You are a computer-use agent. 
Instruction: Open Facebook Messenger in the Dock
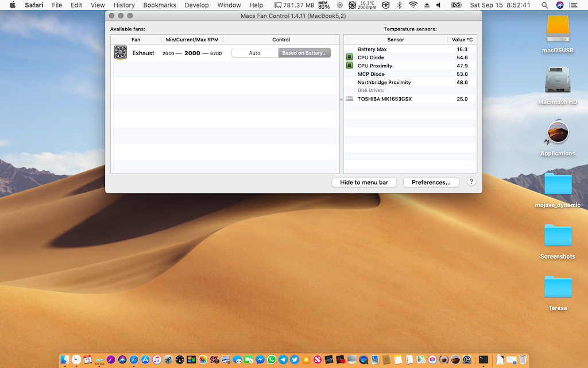point(260,359)
